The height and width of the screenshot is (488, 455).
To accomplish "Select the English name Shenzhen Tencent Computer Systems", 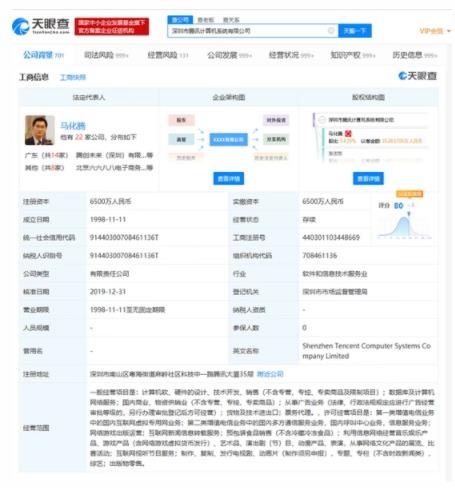I will (366, 351).
